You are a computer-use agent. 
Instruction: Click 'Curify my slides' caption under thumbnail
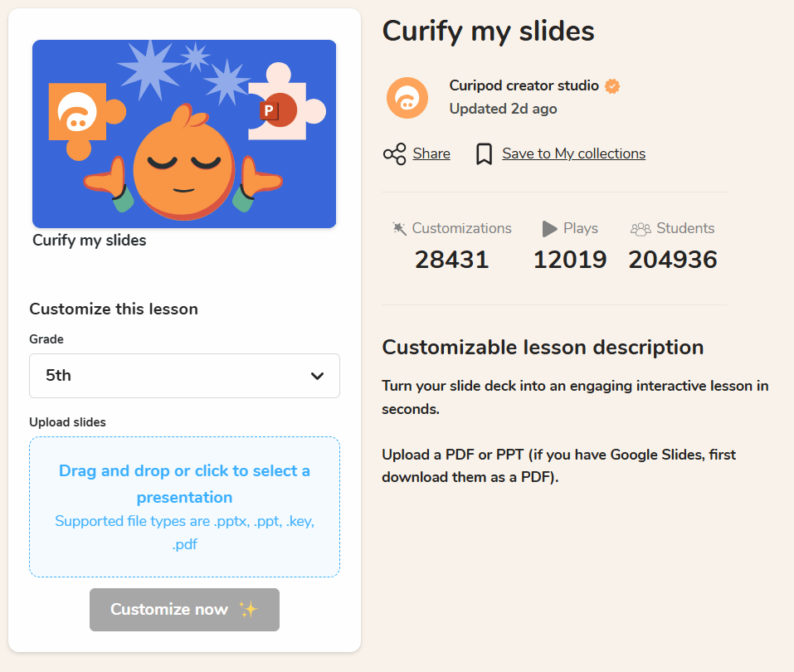(x=90, y=241)
